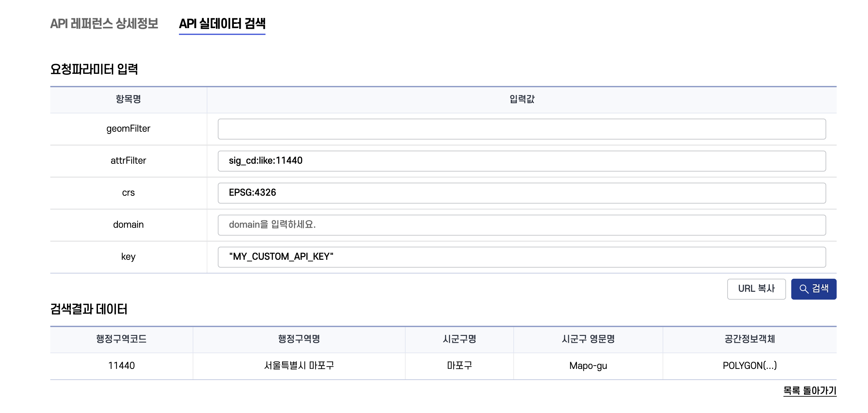
Task: Click the URL 복사 button
Action: (756, 289)
